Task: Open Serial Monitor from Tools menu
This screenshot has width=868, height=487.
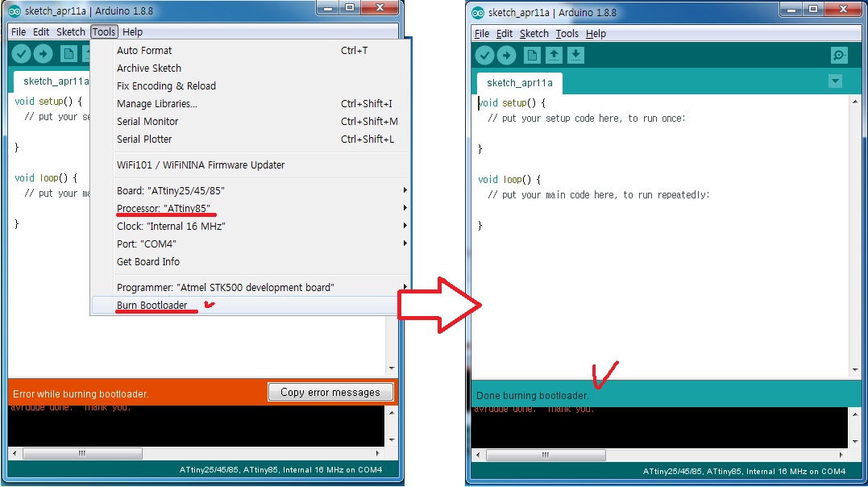Action: [250, 121]
